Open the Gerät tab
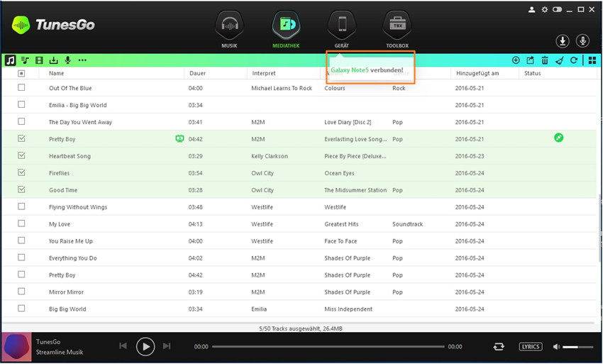Screen dimensions: 603x364 (341, 30)
